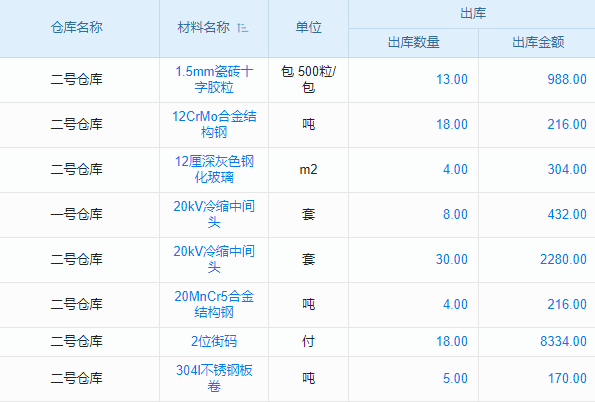The width and height of the screenshot is (595, 402).
Task: Click the 出库 group header
Action: tap(473, 14)
